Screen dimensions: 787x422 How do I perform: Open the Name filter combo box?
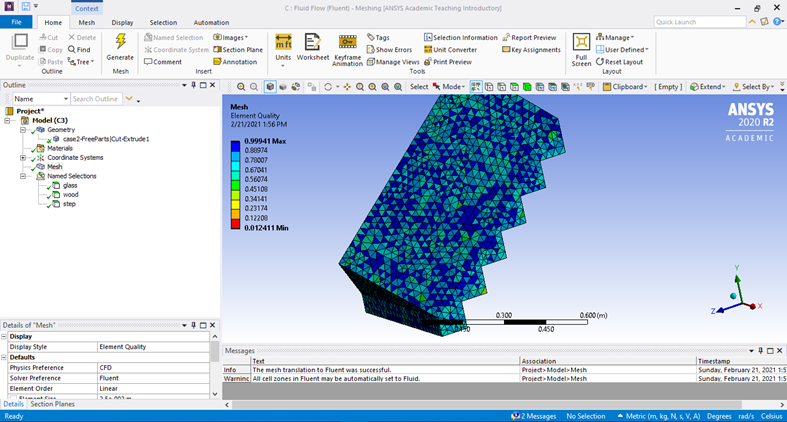41,99
